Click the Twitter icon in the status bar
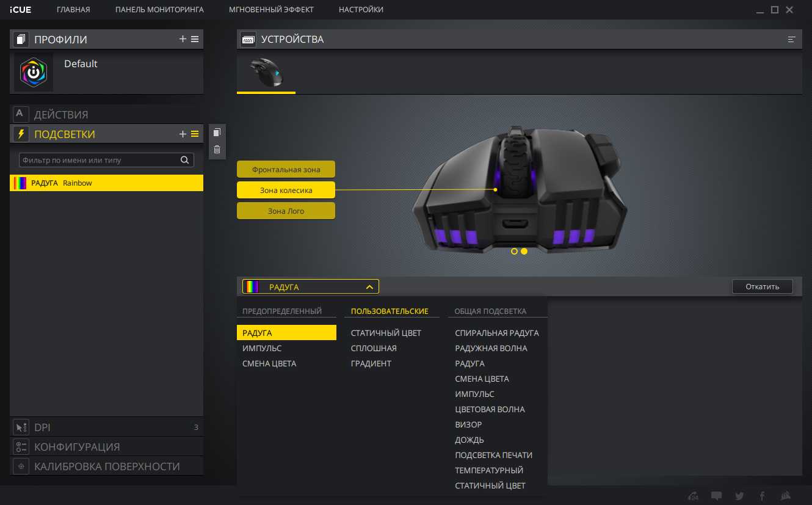The image size is (812, 505). coord(739,496)
